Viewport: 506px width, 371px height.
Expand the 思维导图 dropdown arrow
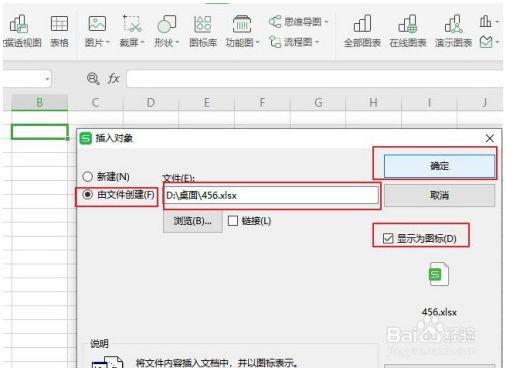tap(326, 22)
